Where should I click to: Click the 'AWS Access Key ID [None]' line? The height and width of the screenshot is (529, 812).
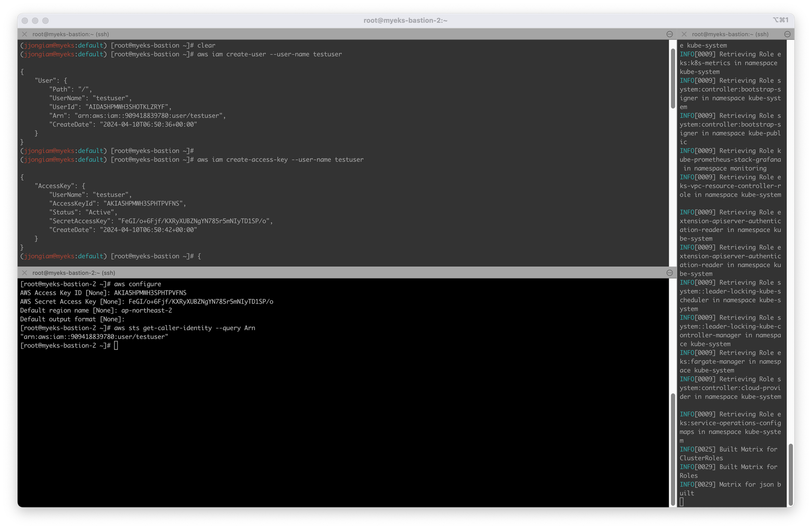[x=103, y=293]
